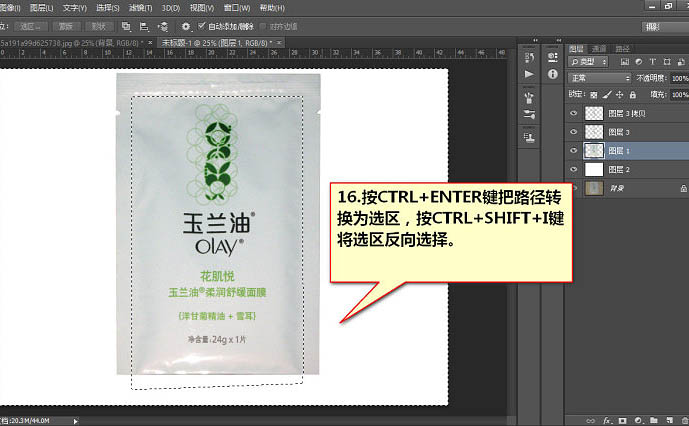The image size is (689, 426).
Task: Open the 滤镜(T) menu
Action: (141, 8)
